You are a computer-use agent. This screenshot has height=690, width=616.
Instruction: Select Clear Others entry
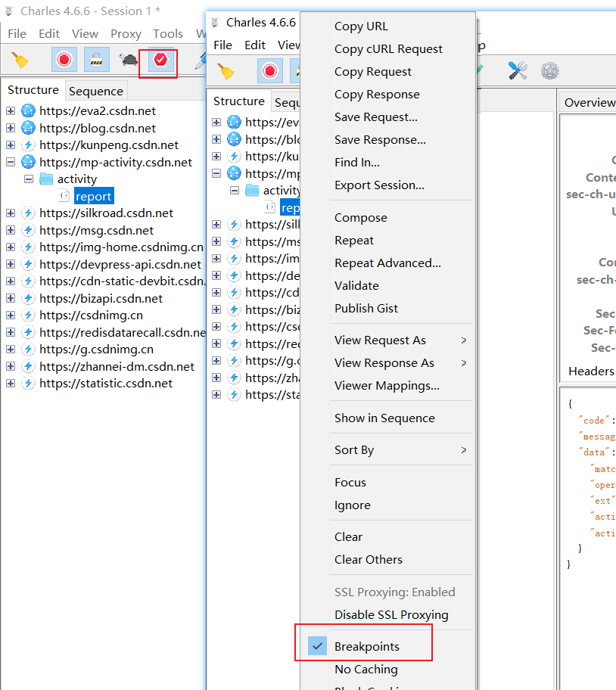click(x=369, y=560)
